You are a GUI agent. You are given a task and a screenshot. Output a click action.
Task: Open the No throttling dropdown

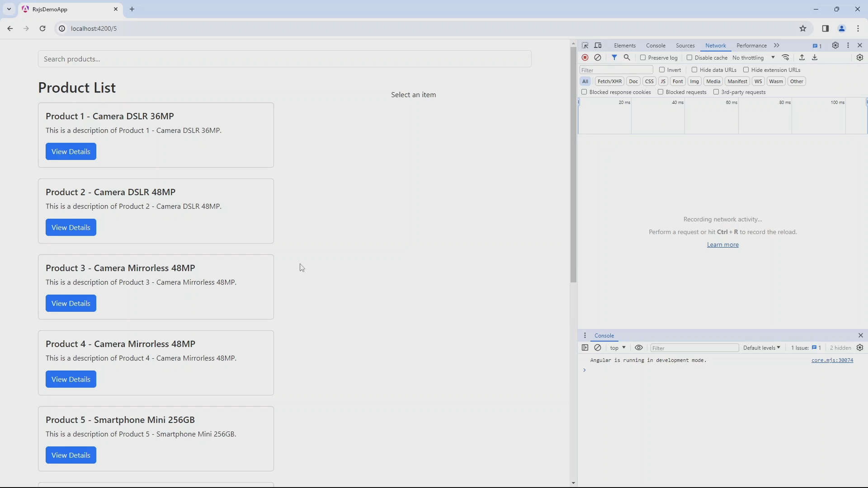click(x=753, y=58)
